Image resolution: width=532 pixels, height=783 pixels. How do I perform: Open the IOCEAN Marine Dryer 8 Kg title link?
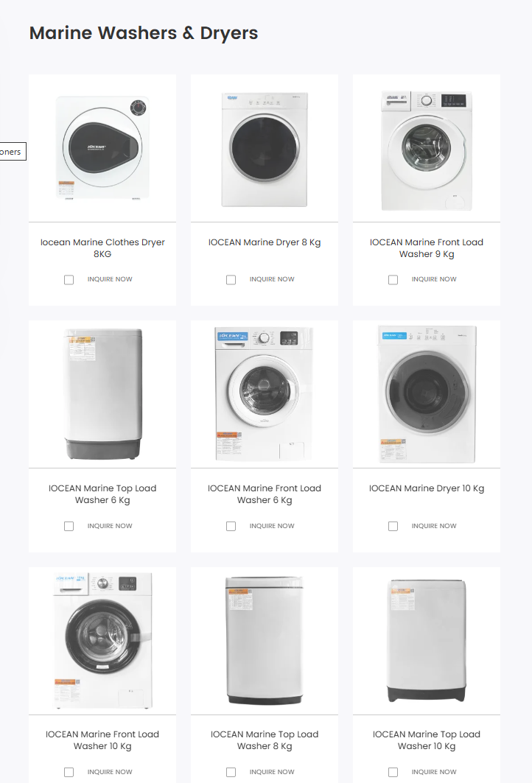tap(265, 242)
